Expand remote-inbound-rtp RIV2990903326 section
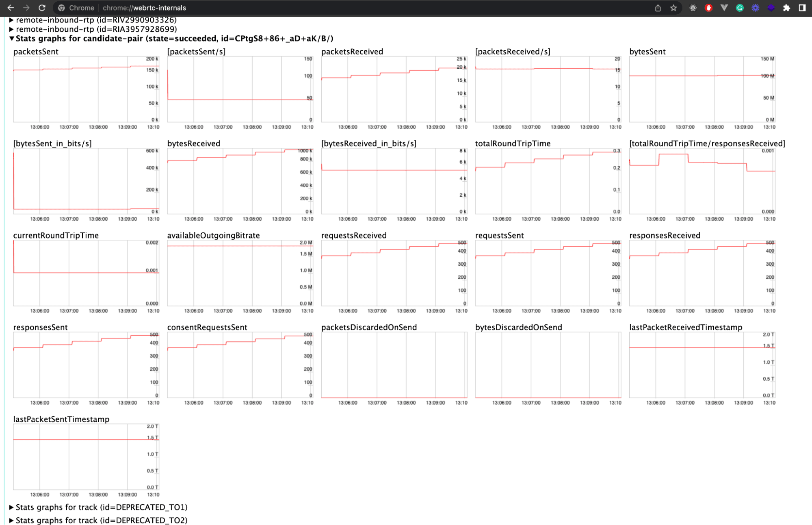The height and width of the screenshot is (525, 812). pos(12,20)
